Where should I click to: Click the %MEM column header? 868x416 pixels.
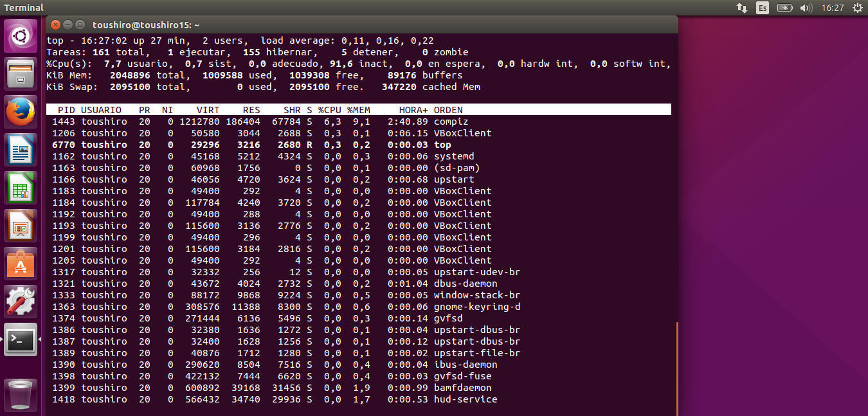pyautogui.click(x=359, y=110)
